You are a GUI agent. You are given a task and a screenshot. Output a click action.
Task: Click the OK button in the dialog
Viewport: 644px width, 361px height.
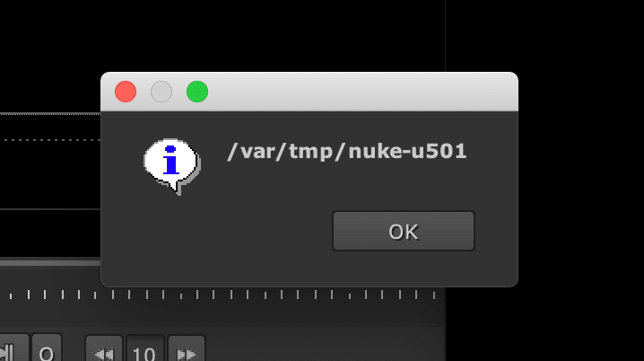(x=404, y=231)
